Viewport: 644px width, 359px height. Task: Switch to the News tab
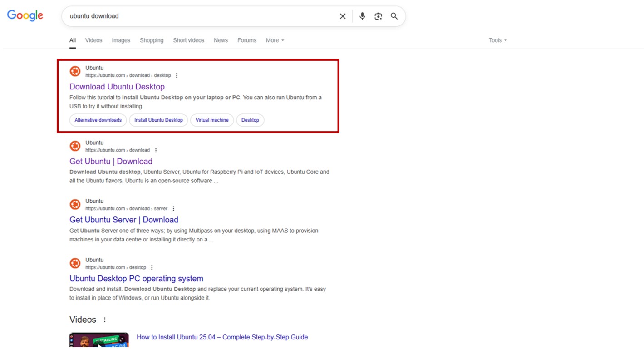221,40
